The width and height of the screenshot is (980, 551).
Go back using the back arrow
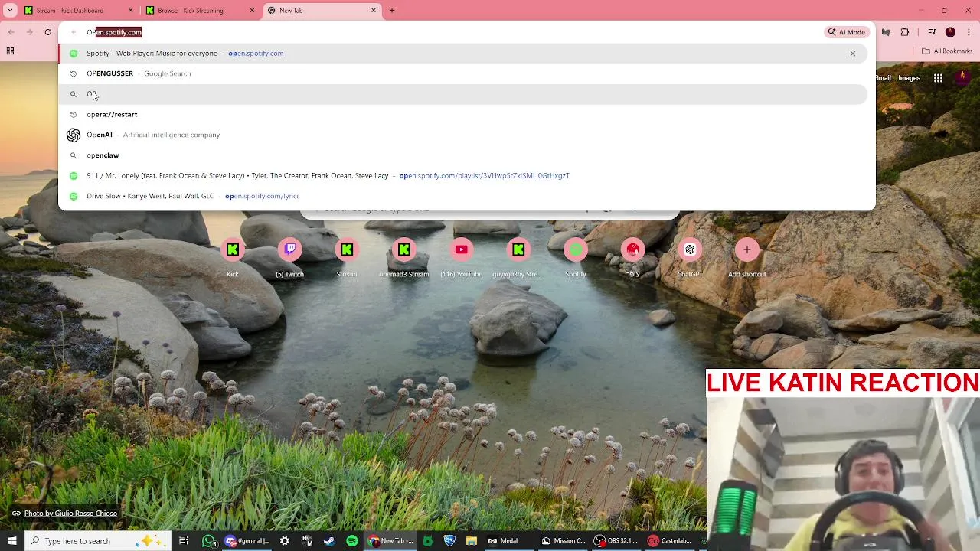(11, 32)
